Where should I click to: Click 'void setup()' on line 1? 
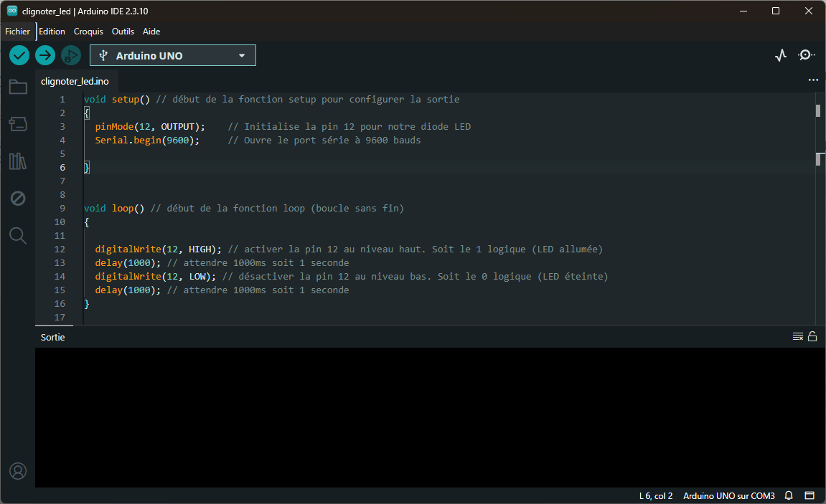[x=117, y=100]
